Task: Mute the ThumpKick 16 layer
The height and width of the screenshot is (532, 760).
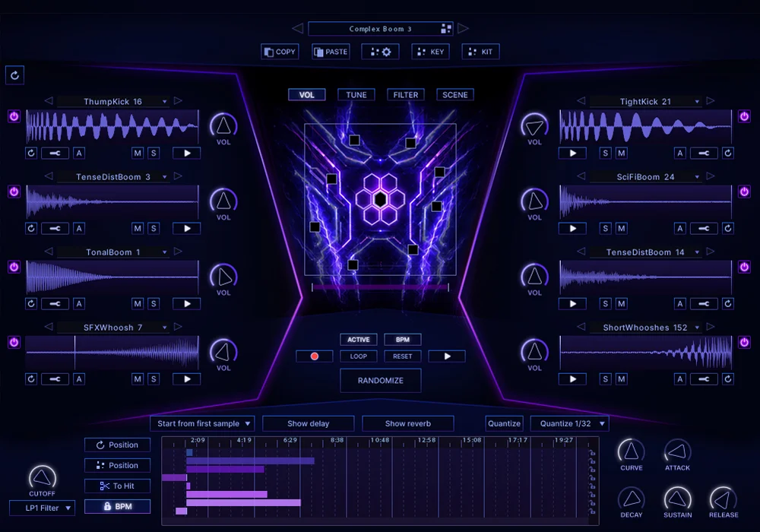Action: (x=138, y=153)
